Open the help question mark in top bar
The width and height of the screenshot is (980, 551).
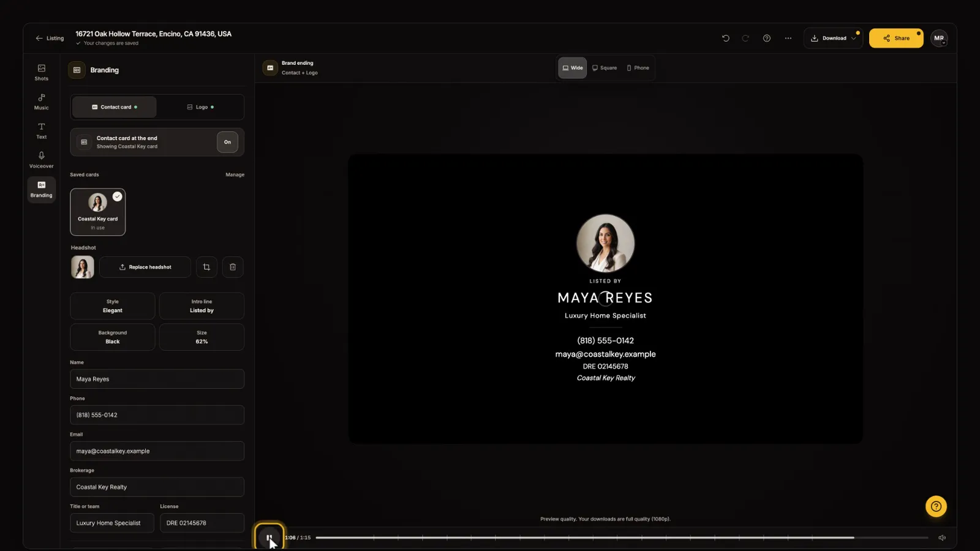coord(766,38)
